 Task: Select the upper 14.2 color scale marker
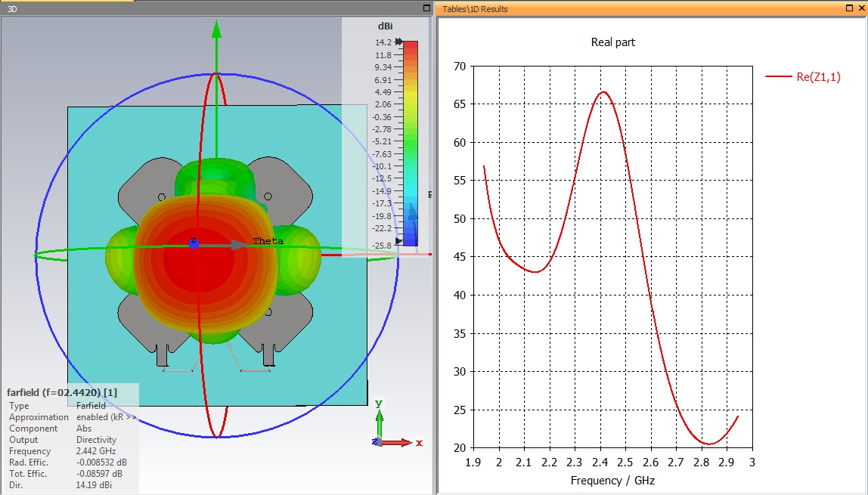[x=398, y=42]
